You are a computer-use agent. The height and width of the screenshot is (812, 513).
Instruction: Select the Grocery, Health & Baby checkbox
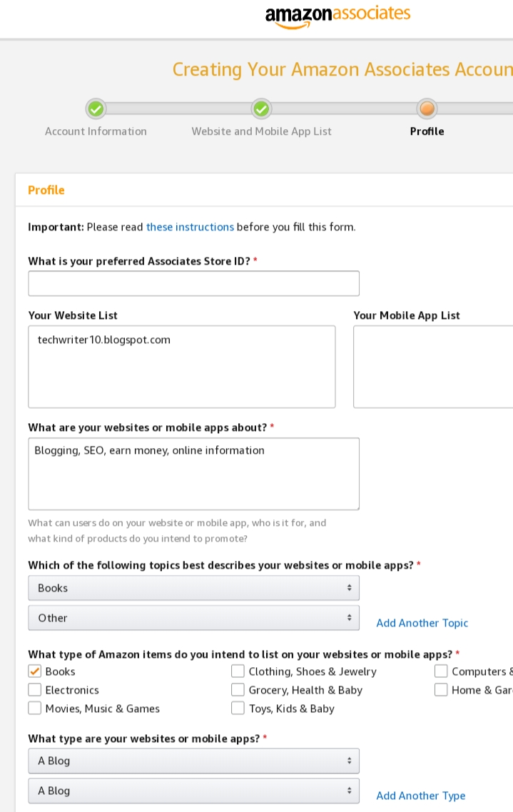pos(238,690)
